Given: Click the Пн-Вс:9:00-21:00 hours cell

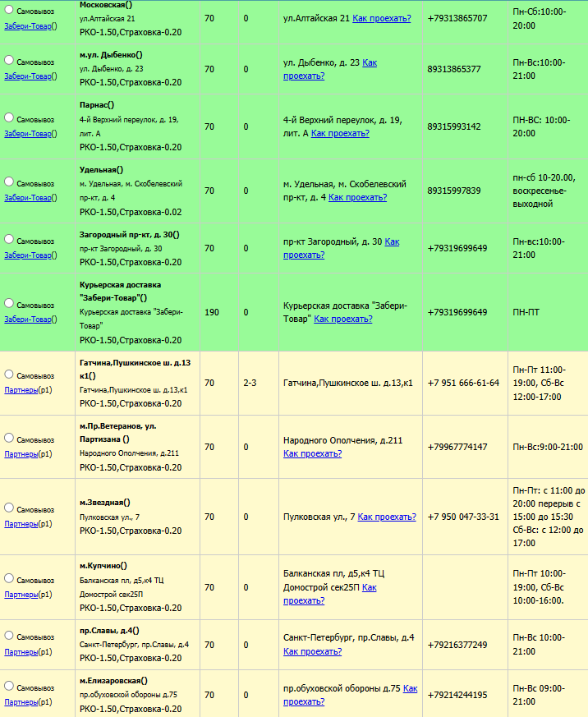Looking at the screenshot, I should pyautogui.click(x=548, y=447).
